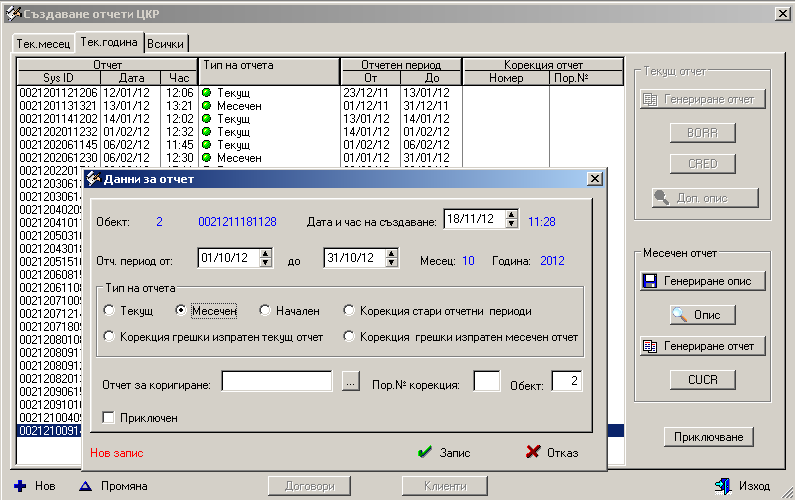Click the 01/10/12 period start field
The height and width of the screenshot is (500, 795).
(x=229, y=258)
